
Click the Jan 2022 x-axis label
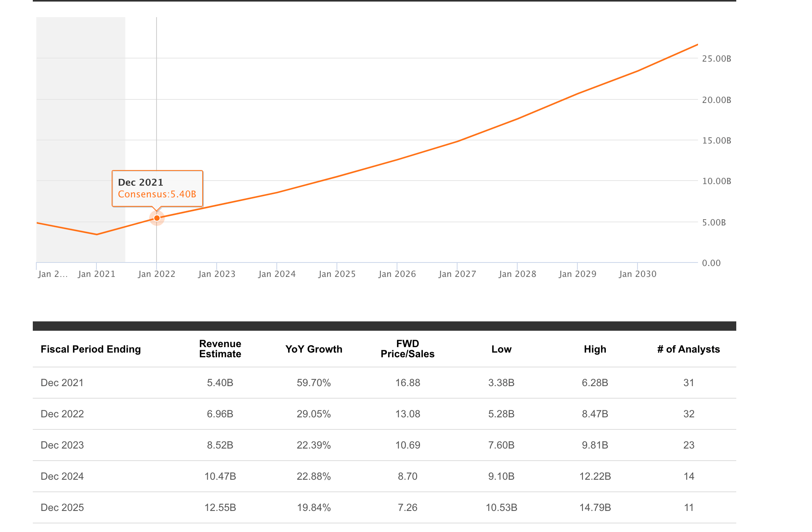coord(157,274)
